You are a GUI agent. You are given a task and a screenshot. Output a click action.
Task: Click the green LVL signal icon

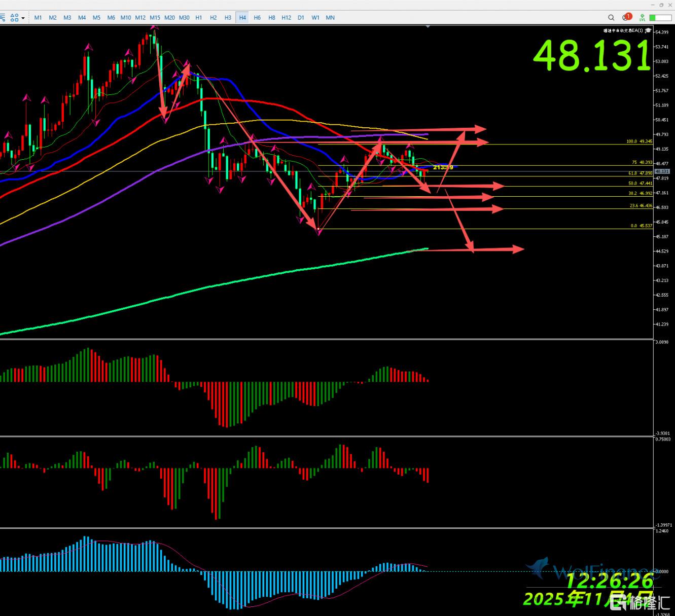coord(642,18)
